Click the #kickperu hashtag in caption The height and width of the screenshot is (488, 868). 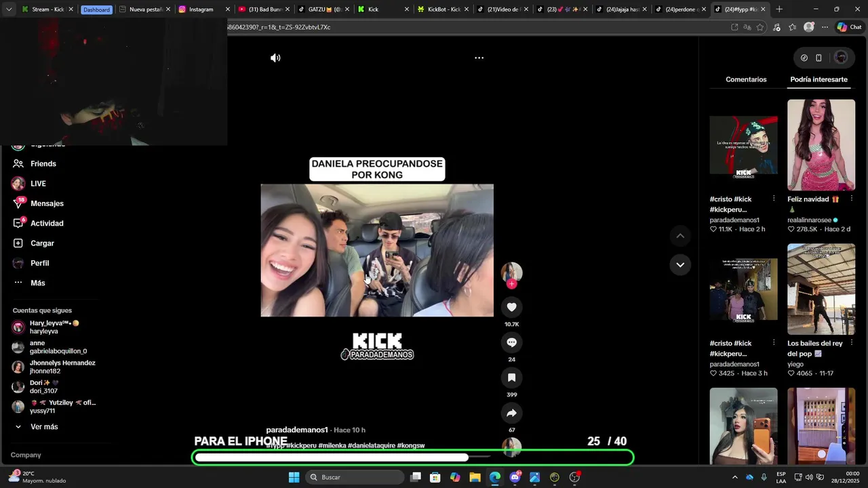tap(301, 445)
